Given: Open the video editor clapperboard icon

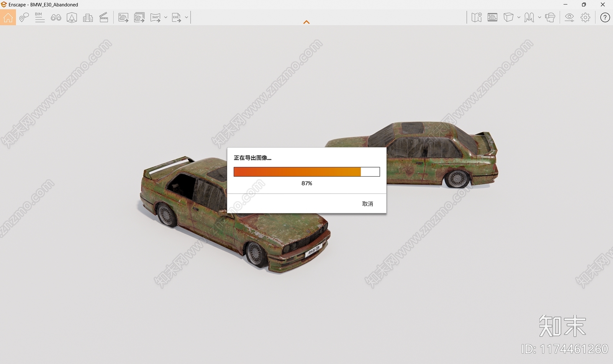Looking at the screenshot, I should coord(104,17).
